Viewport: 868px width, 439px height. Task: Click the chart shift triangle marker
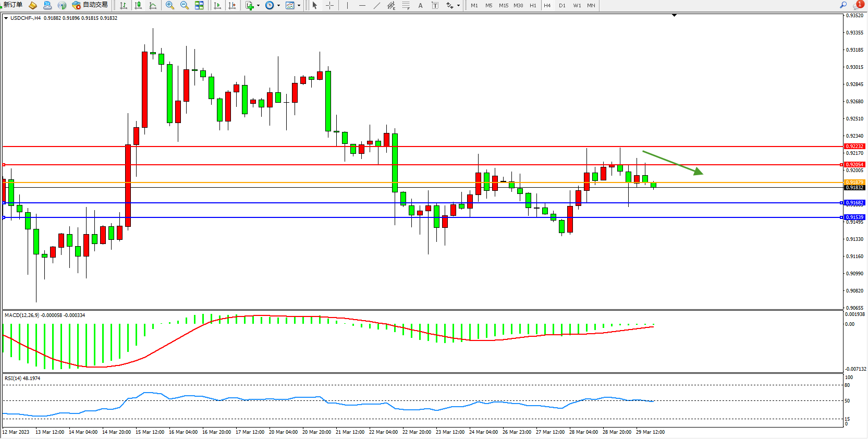coord(674,16)
